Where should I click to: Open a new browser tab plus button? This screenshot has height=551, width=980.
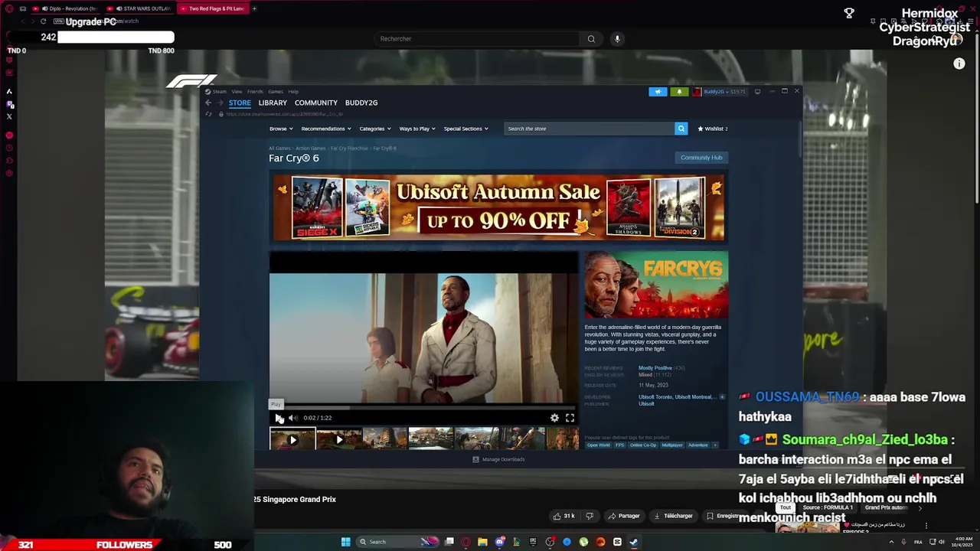(x=254, y=8)
